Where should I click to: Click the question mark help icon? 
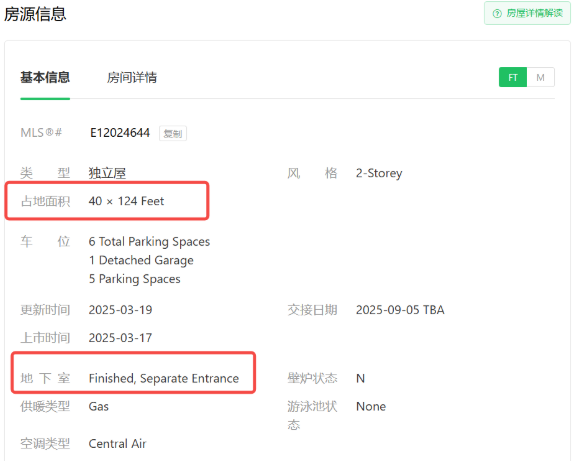pyautogui.click(x=497, y=14)
